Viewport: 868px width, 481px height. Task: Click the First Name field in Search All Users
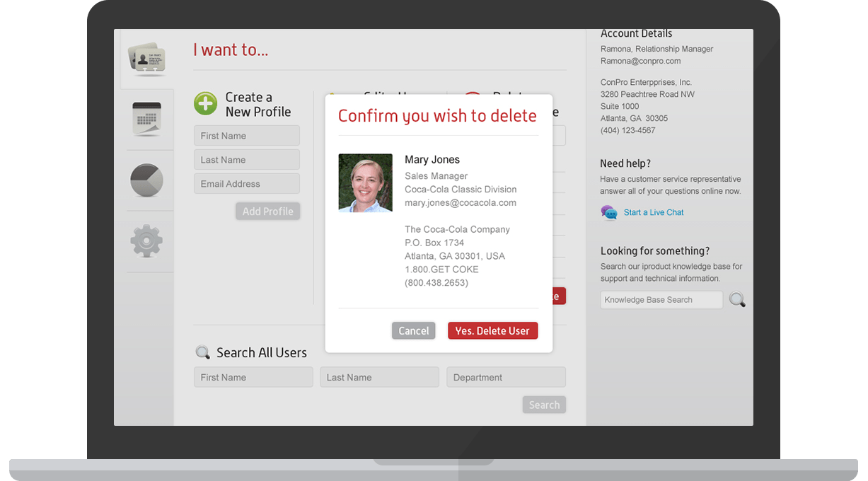[253, 377]
